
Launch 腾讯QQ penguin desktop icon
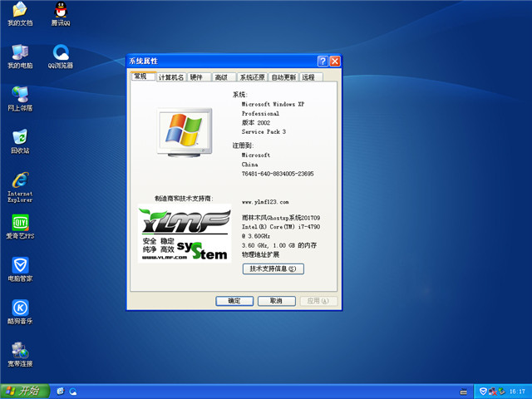(x=61, y=14)
